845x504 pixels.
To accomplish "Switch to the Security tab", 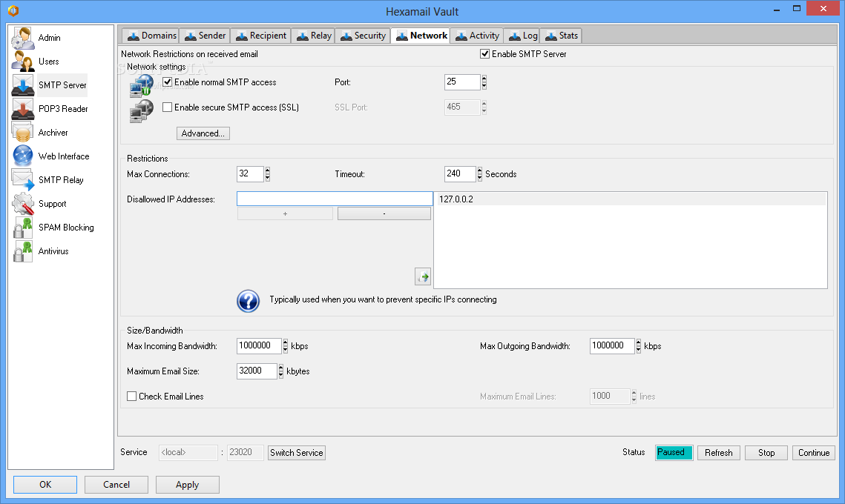I will coord(363,36).
